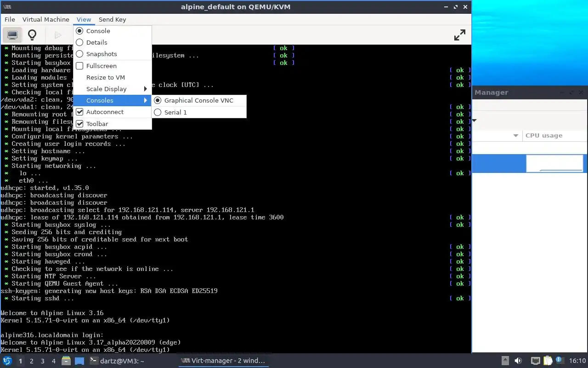Viewport: 588px width, 368px height.
Task: Expand the Scale Display submenu
Action: click(x=113, y=89)
